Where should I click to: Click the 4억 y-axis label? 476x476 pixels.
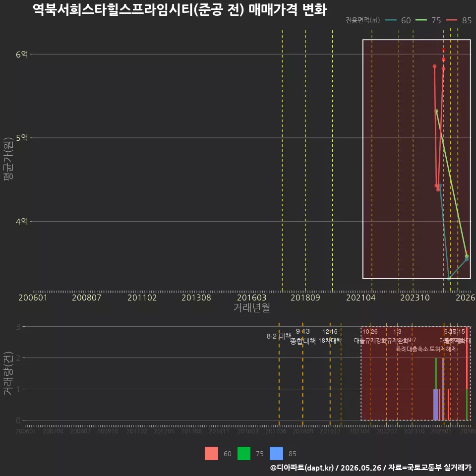(22, 221)
